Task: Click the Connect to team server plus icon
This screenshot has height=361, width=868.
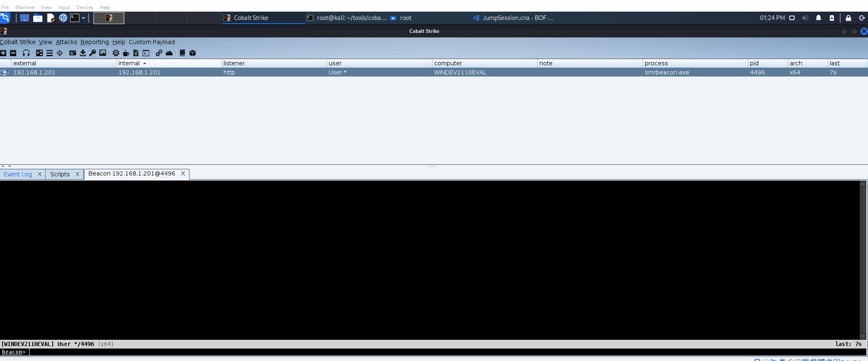Action: click(x=3, y=53)
